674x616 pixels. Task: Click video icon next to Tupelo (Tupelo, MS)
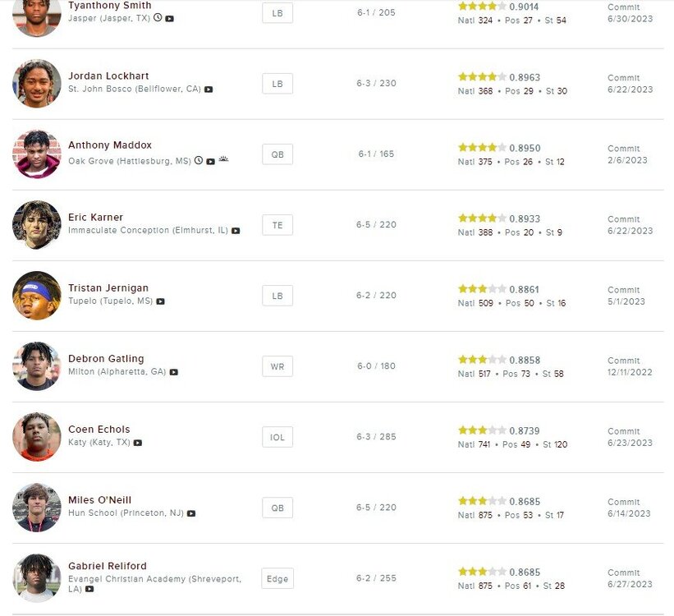tap(161, 301)
